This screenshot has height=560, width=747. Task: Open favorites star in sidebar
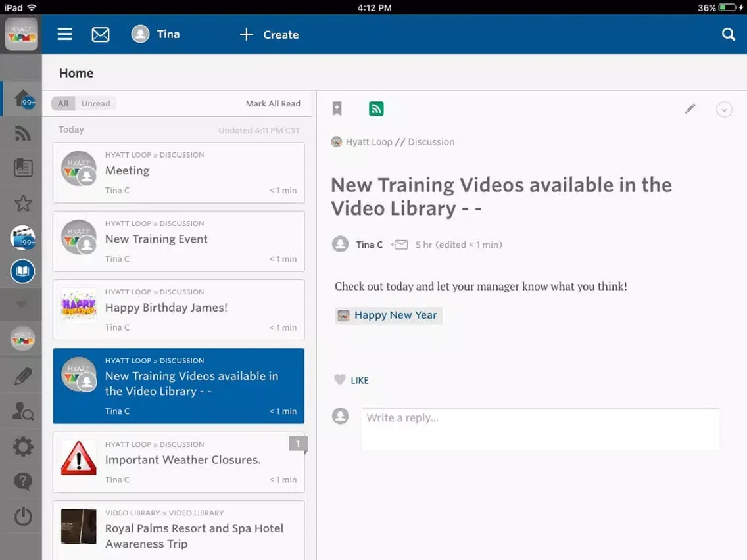23,203
